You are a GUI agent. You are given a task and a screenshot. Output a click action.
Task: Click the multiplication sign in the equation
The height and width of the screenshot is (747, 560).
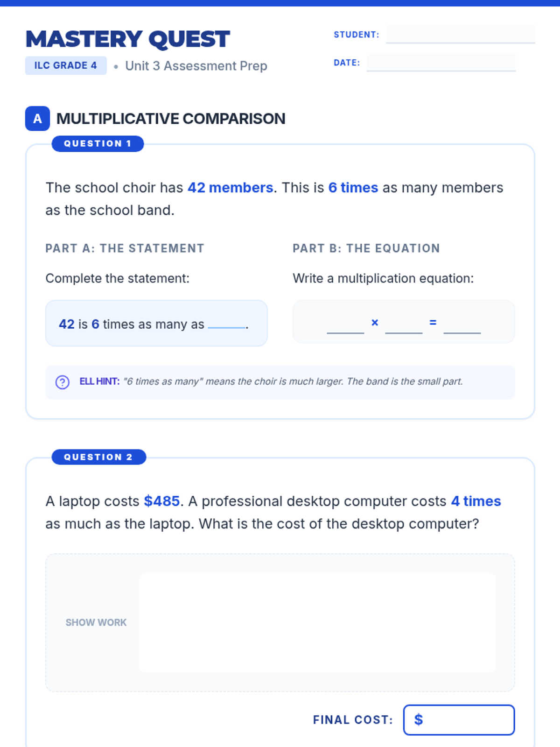click(375, 323)
